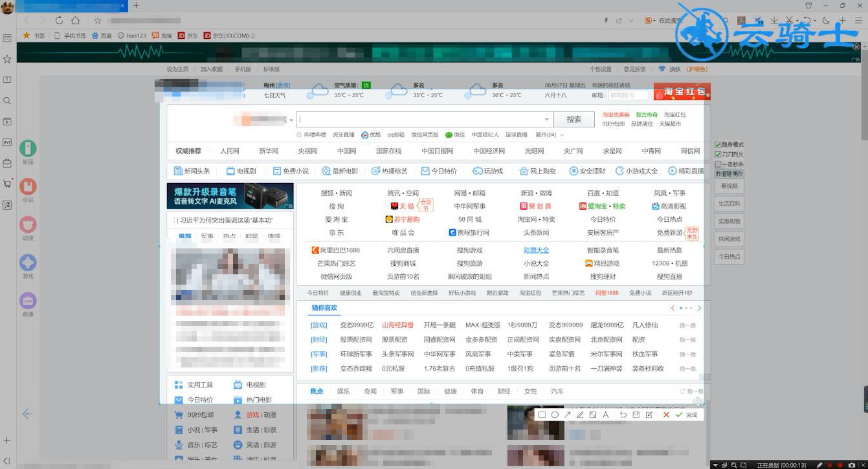Go to previous page in 猜你喜欢 section
The width and height of the screenshot is (868, 469).
[x=673, y=308]
